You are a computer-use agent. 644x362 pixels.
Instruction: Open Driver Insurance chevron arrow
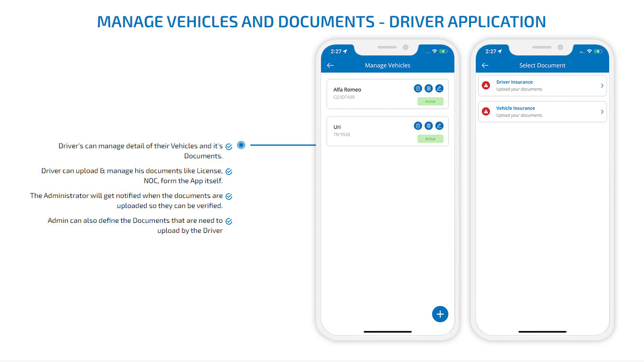click(602, 86)
